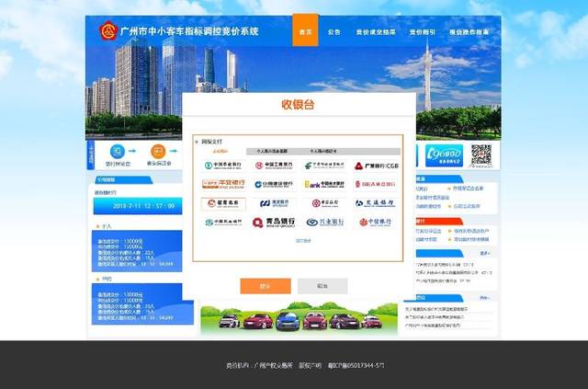Open the middle gray payment tab
The image size is (588, 389).
(x=272, y=152)
